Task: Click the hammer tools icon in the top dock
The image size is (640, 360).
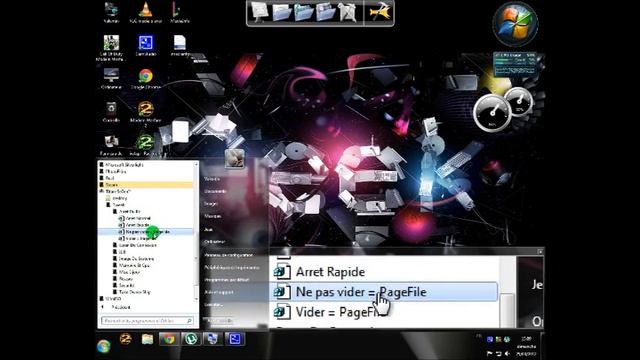Action: (x=380, y=13)
